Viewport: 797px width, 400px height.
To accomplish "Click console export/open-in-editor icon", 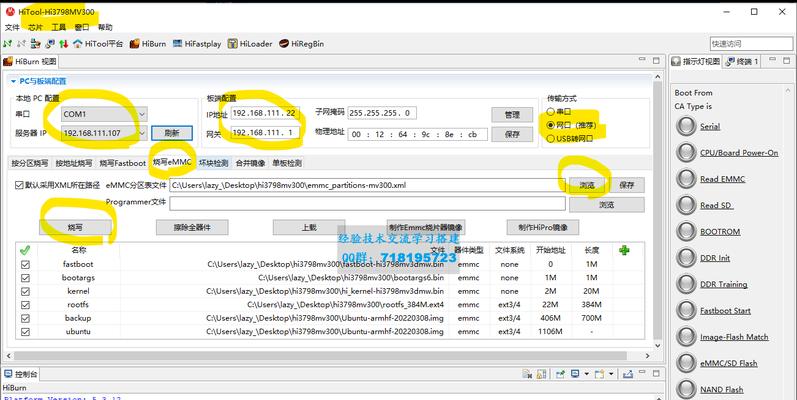I will point(627,374).
